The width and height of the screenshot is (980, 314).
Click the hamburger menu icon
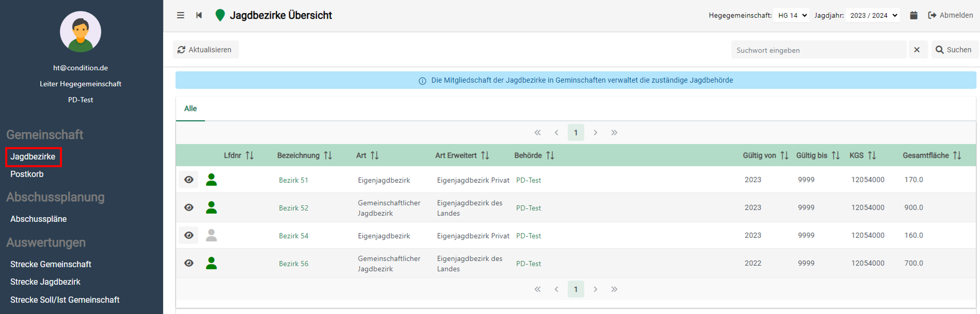(180, 15)
